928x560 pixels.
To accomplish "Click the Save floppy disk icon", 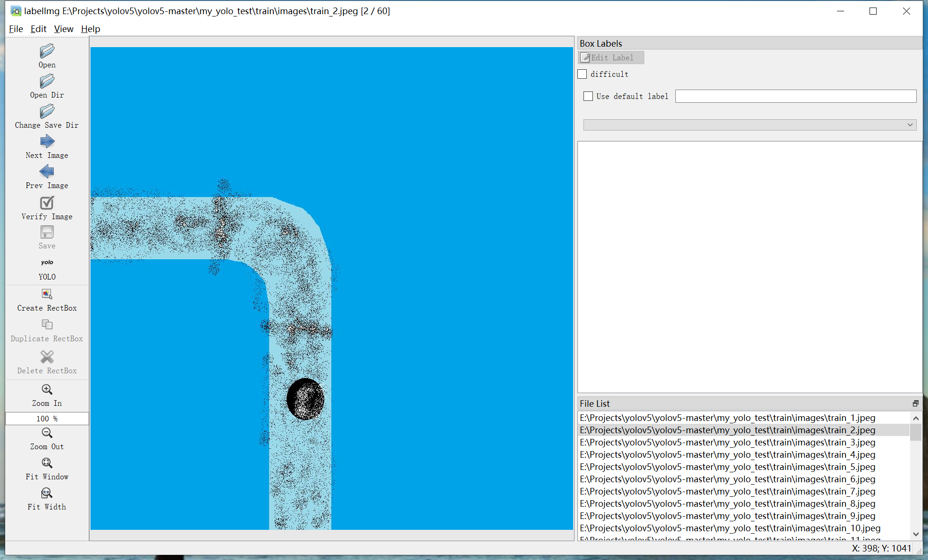I will tap(47, 232).
